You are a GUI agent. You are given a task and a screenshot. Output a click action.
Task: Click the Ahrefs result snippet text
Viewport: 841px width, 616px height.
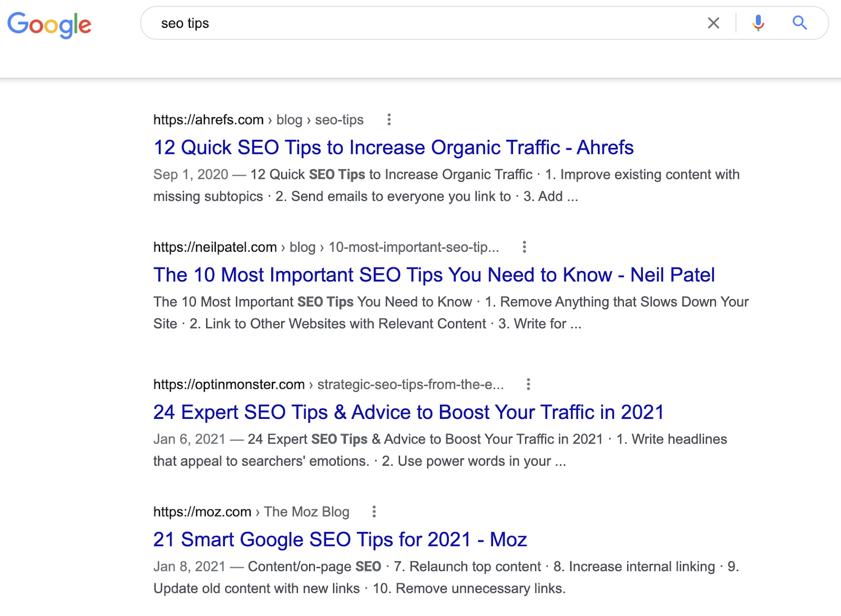tap(446, 186)
